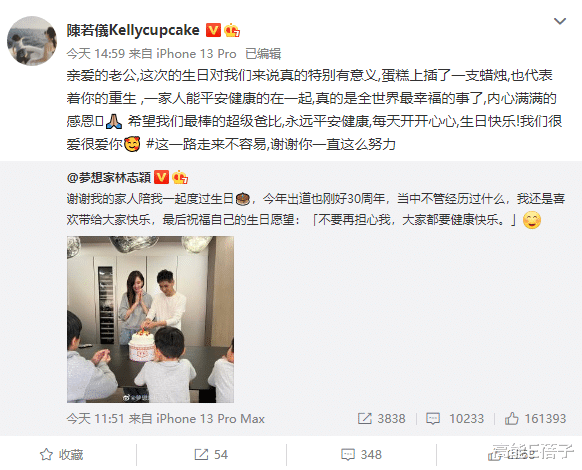Open original post comments icon showing 10233
This screenshot has height=470, width=582.
pos(455,419)
